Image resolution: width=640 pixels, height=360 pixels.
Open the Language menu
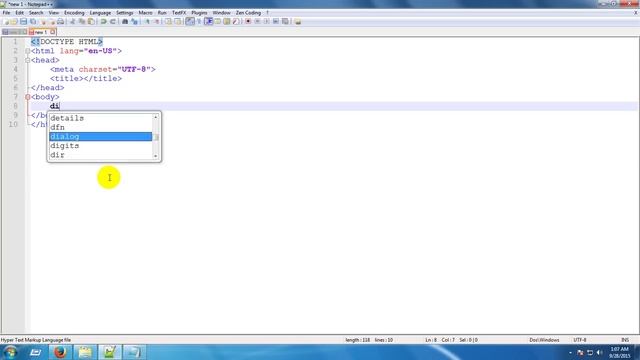[100, 13]
